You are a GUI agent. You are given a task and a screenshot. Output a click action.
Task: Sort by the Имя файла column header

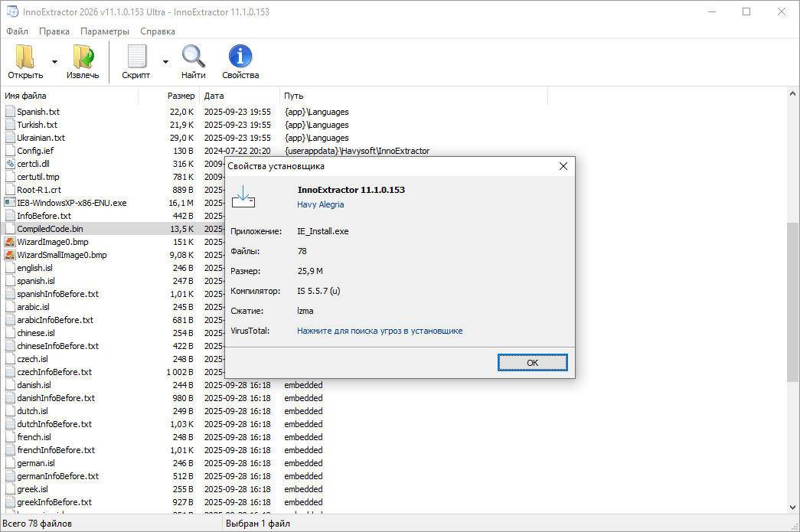pos(70,96)
